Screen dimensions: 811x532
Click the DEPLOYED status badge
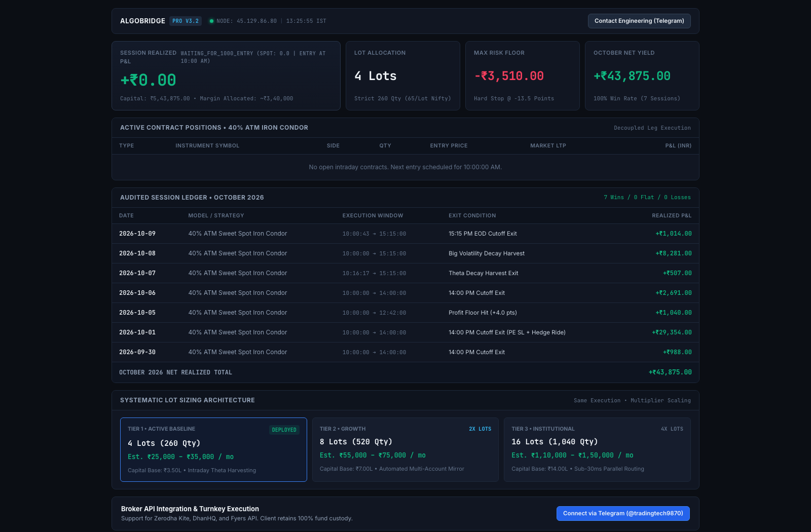click(284, 430)
